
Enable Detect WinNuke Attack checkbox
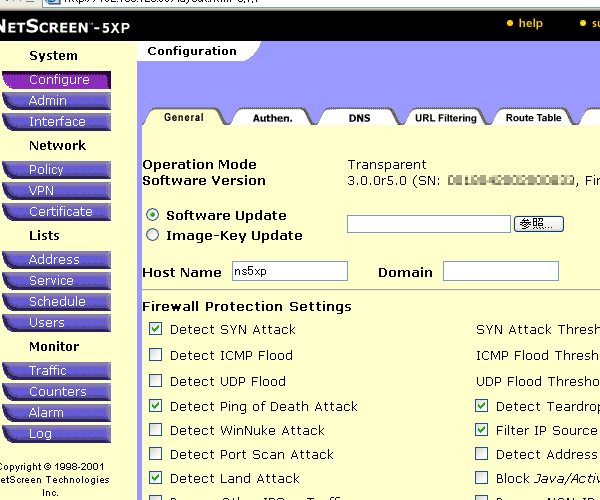click(x=155, y=430)
